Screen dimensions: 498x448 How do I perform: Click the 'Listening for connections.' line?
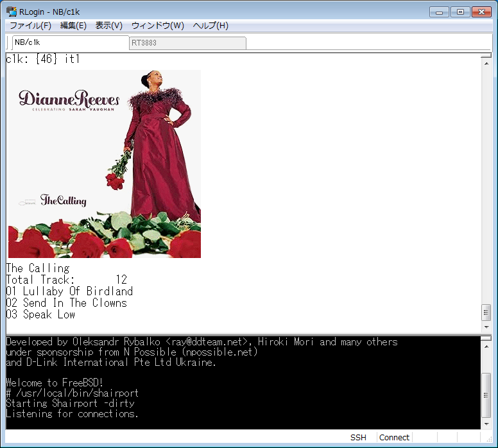click(72, 414)
